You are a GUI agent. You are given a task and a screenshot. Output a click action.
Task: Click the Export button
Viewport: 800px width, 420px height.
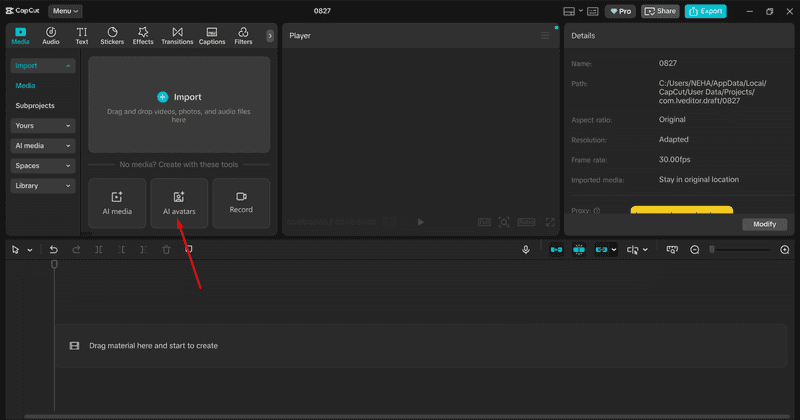point(706,11)
